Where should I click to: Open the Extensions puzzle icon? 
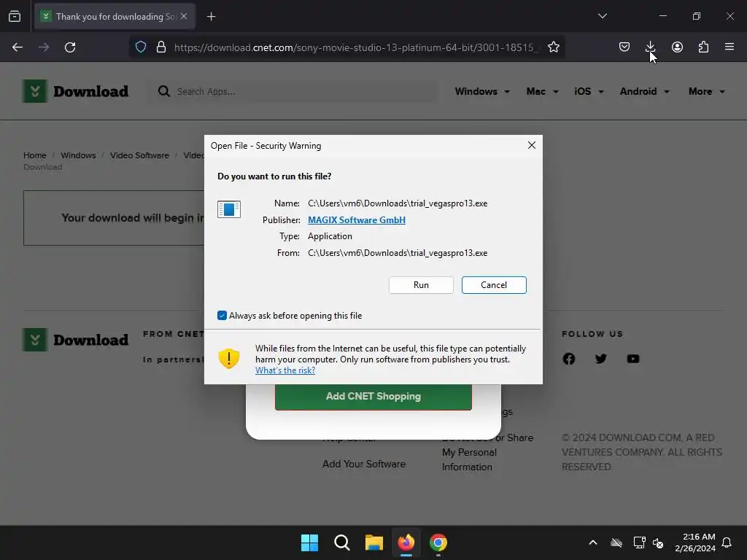pos(703,47)
